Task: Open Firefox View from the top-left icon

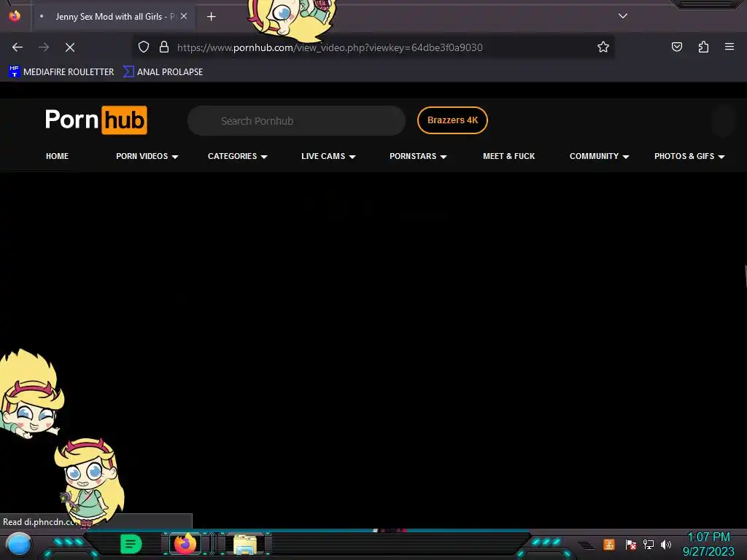Action: 15,16
